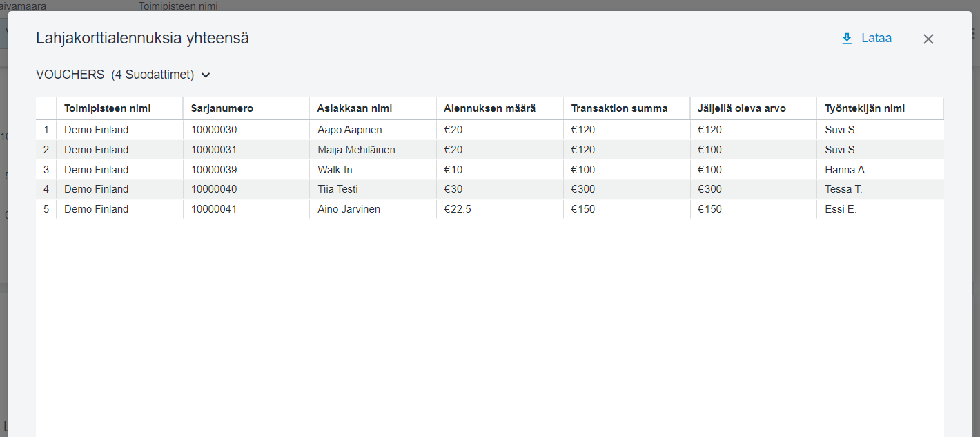Select the Maija Mehiläinen customer cell
This screenshot has width=980, height=437.
point(356,150)
